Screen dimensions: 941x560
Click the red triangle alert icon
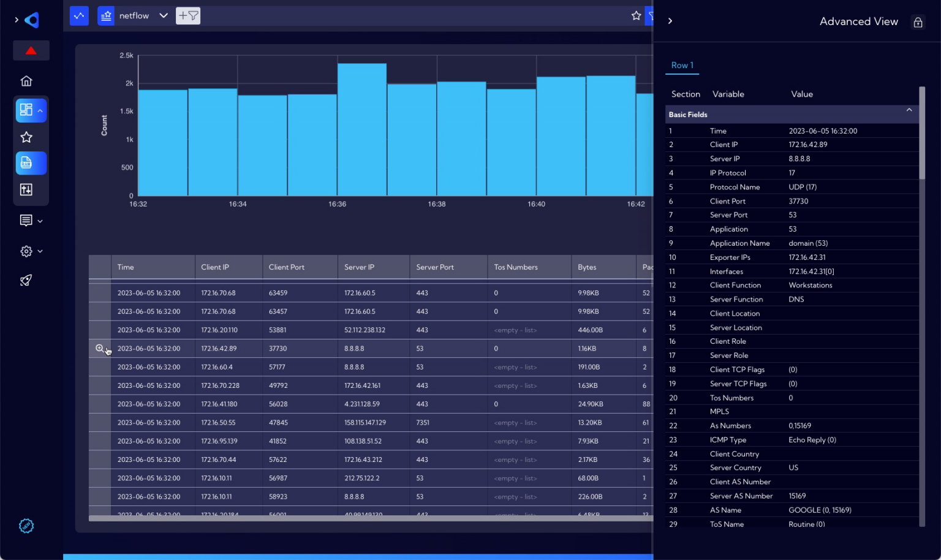tap(31, 51)
